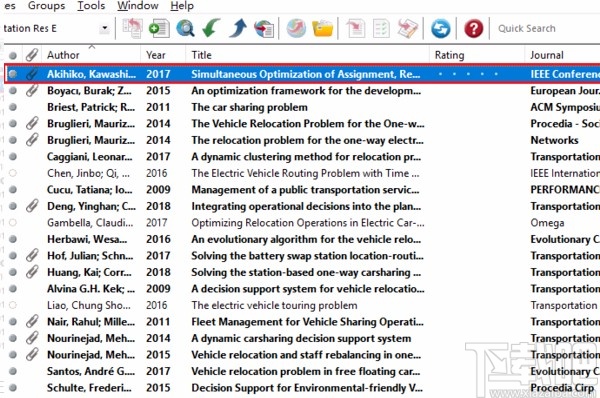Image resolution: width=600 pixels, height=398 pixels.
Task: Open the Groups menu
Action: [x=47, y=6]
